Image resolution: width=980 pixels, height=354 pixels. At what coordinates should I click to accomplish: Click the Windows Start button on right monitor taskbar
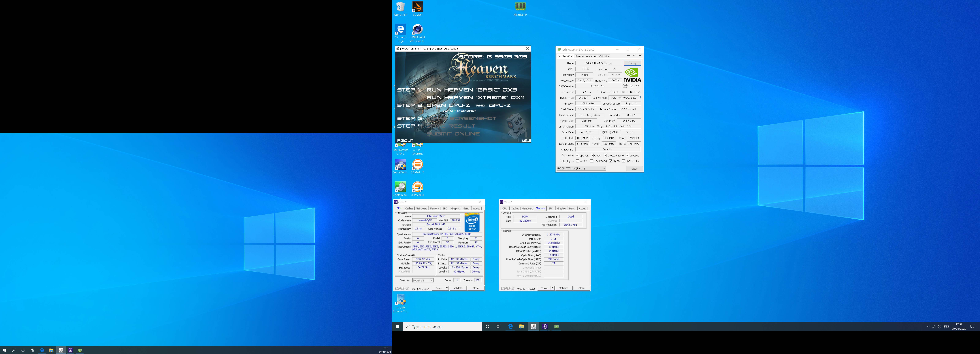pos(397,327)
